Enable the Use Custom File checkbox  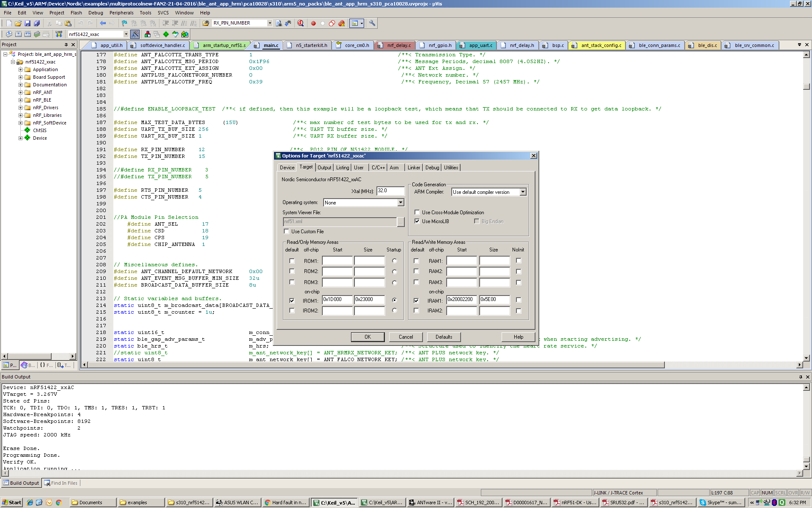287,232
